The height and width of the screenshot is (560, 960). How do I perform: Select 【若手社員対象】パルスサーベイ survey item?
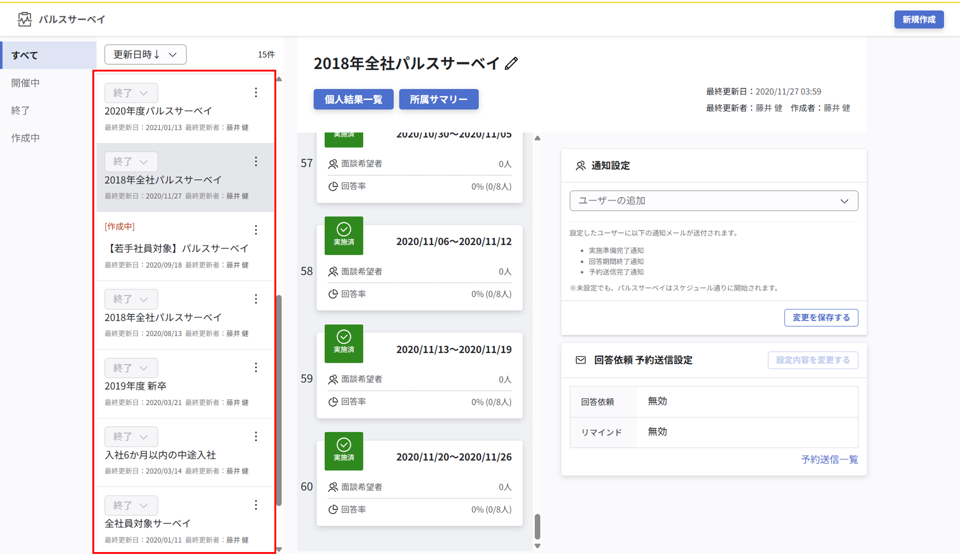pos(185,246)
